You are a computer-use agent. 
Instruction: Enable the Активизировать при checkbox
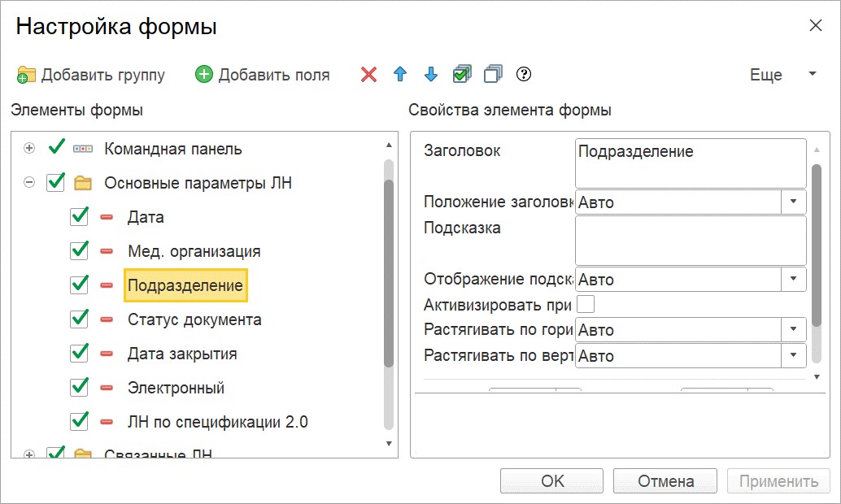point(586,305)
